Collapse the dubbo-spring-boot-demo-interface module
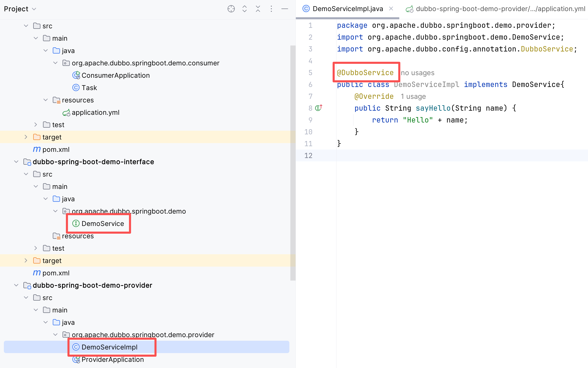The image size is (588, 368). click(x=16, y=162)
